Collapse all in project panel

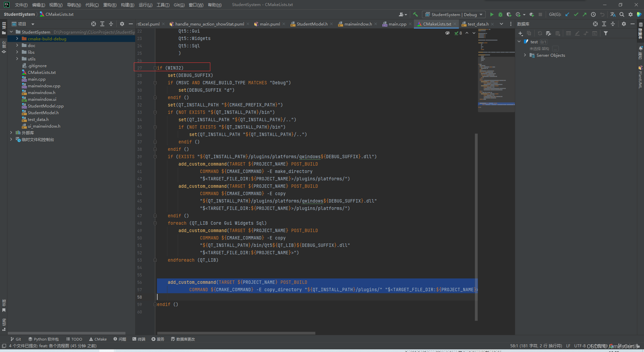(111, 24)
